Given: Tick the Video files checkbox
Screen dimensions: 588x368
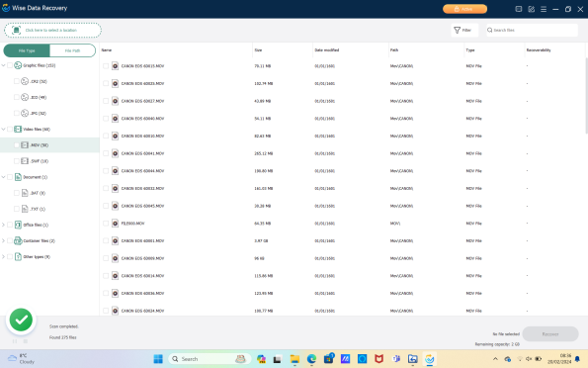Looking at the screenshot, I should (10, 130).
